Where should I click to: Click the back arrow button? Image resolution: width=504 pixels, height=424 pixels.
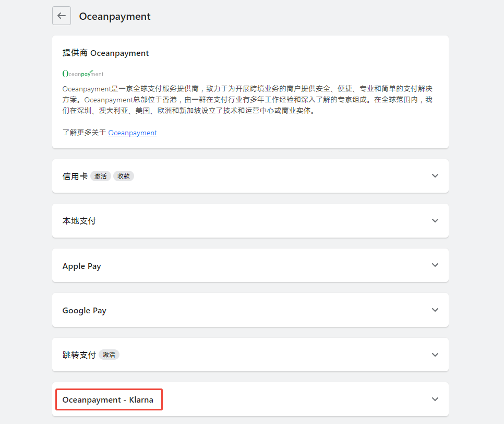coord(62,16)
